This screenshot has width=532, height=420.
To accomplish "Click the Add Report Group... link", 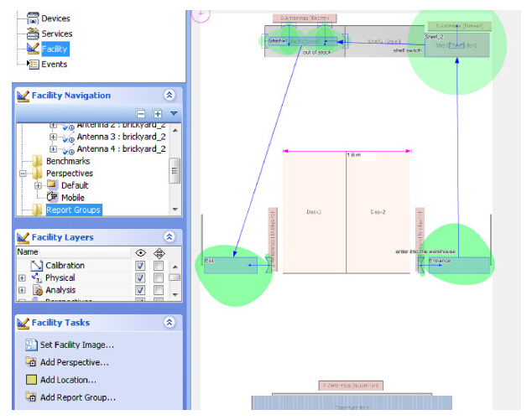I will pyautogui.click(x=77, y=397).
